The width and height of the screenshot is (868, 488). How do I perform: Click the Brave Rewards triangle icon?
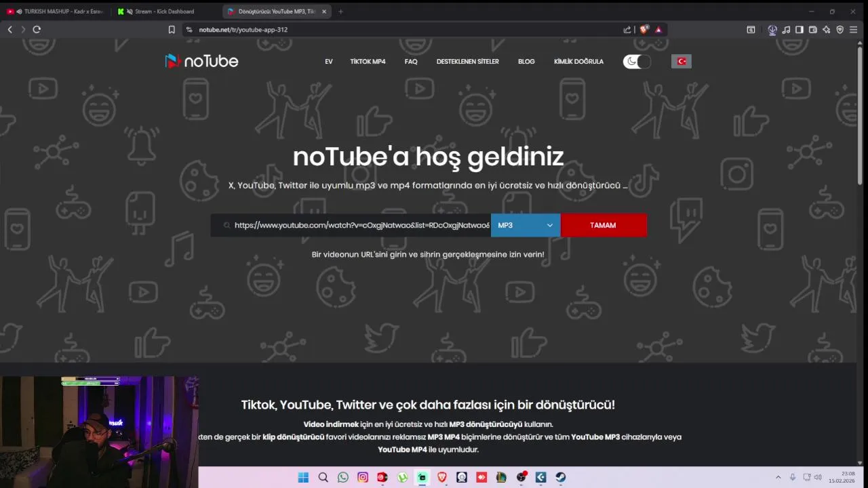pos(658,30)
